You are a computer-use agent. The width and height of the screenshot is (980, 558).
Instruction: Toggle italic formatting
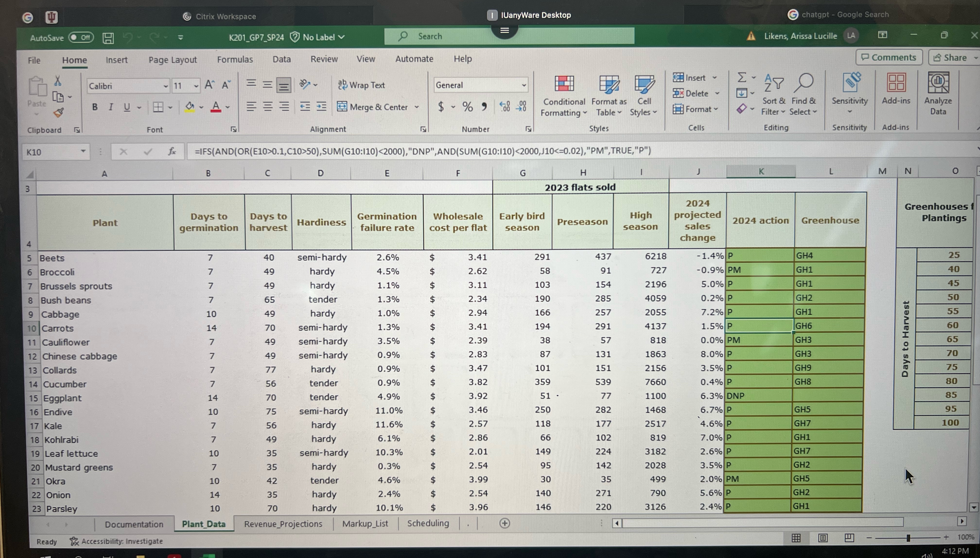pos(110,107)
